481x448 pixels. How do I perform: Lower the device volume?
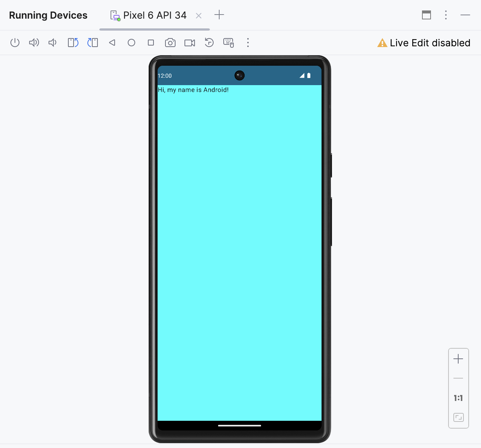53,43
